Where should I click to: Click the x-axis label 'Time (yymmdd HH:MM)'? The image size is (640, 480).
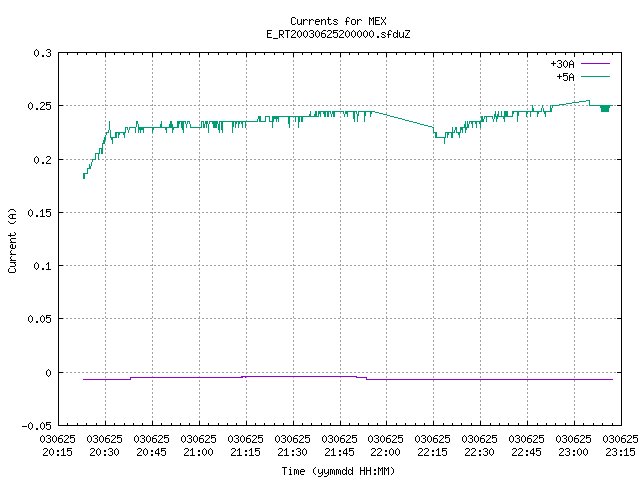tap(338, 471)
